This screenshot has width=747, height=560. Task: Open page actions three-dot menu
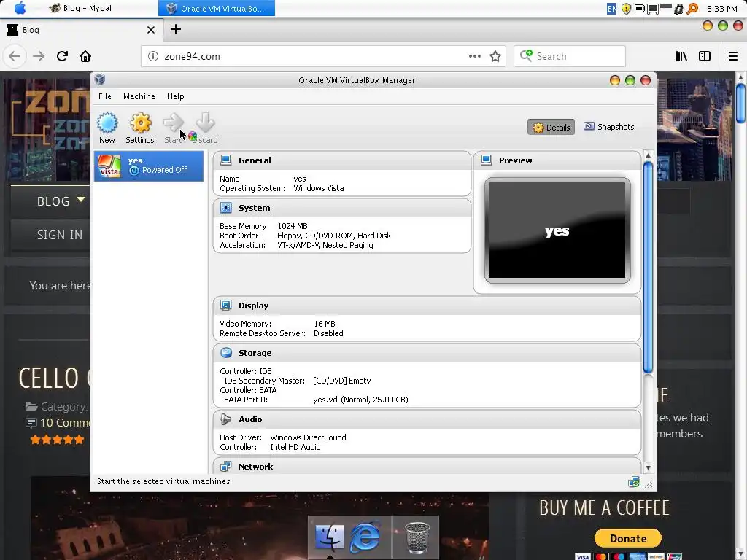(x=474, y=56)
